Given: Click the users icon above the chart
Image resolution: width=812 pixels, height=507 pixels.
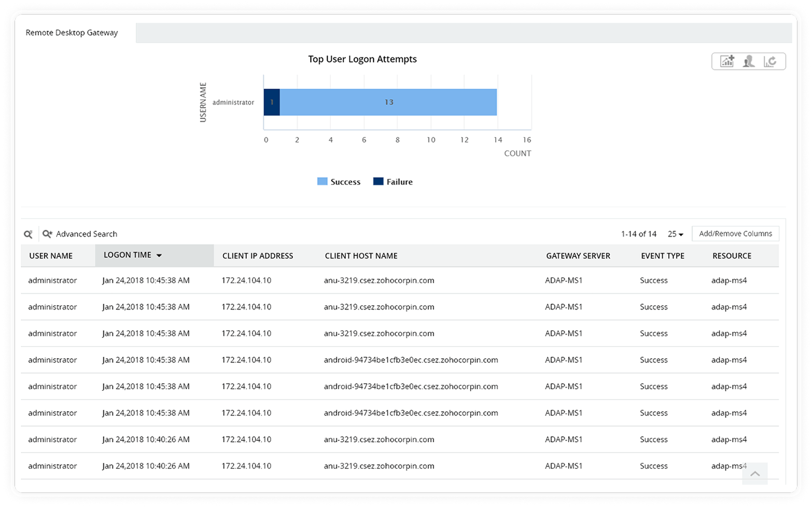Looking at the screenshot, I should [748, 61].
